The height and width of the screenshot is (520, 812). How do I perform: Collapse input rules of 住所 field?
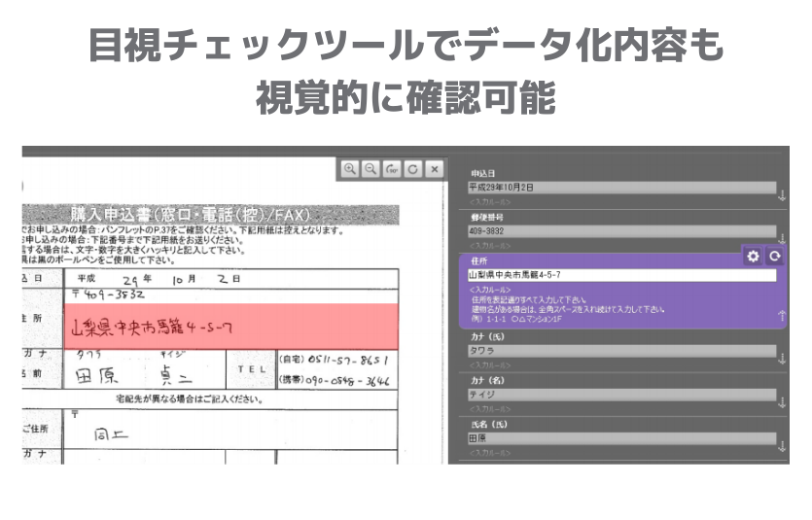pos(782,315)
